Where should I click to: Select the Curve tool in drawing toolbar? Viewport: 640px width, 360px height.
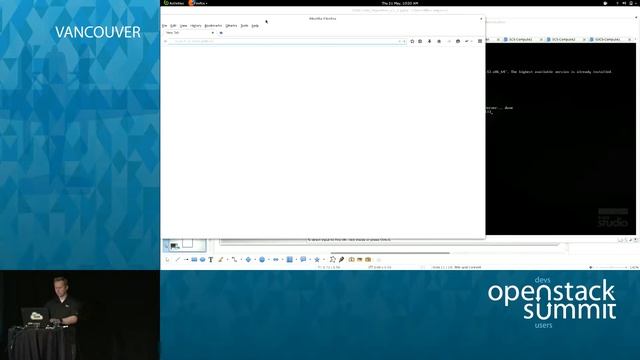pos(221,260)
